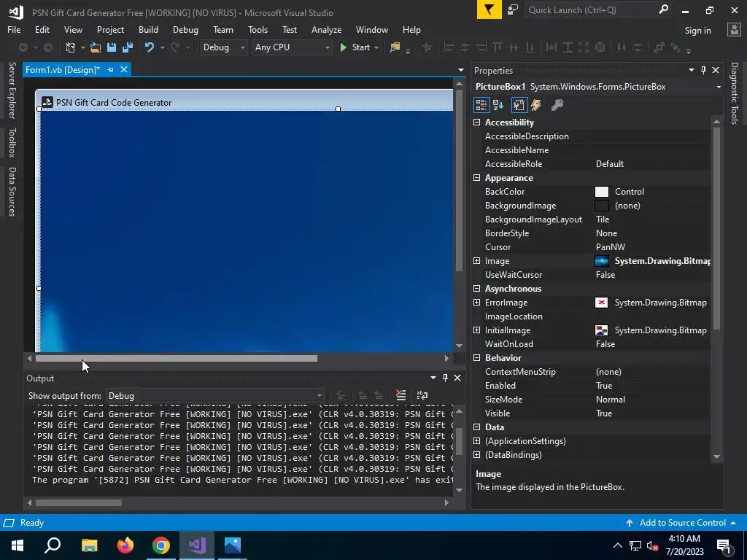This screenshot has height=560, width=747.
Task: Toggle Alphabetical sorting in Properties
Action: point(498,105)
